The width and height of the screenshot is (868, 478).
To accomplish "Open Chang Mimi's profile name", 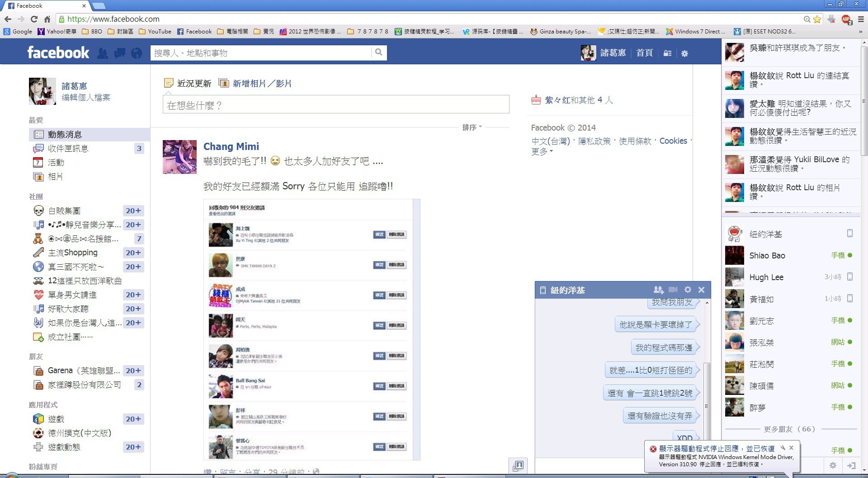I will (x=231, y=146).
